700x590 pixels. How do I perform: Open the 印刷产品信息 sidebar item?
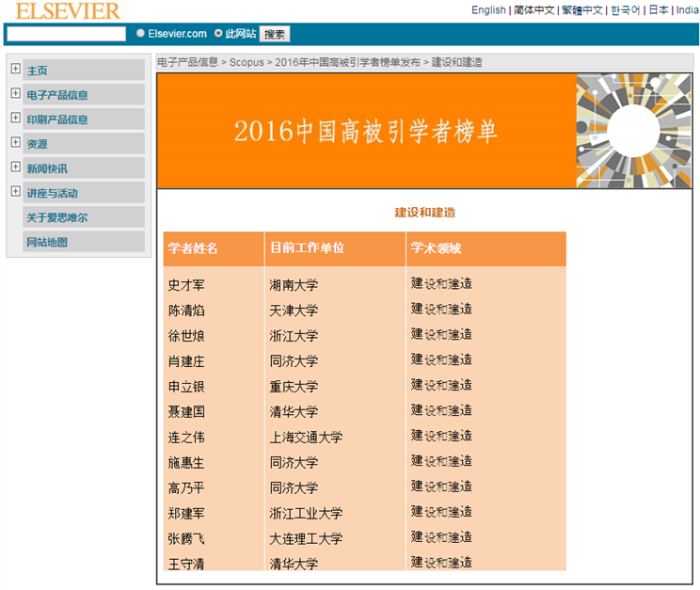point(84,120)
